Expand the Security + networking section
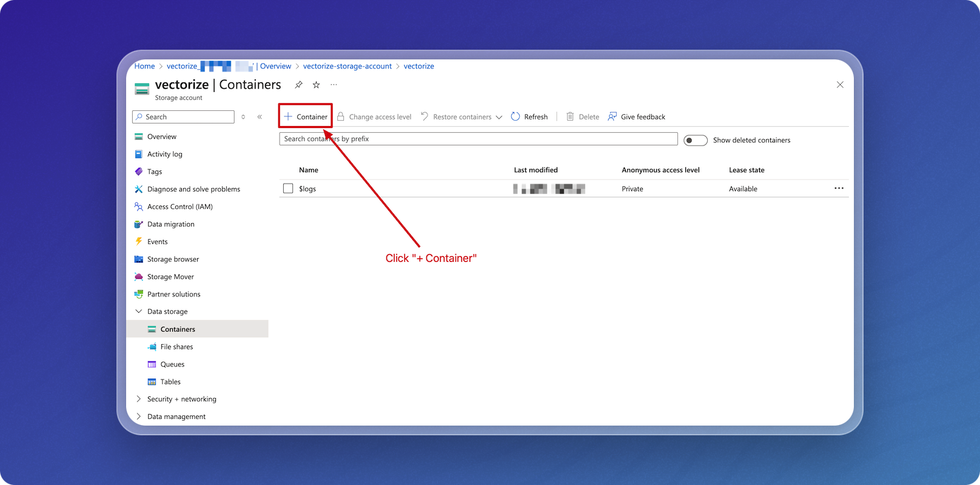 pos(139,399)
